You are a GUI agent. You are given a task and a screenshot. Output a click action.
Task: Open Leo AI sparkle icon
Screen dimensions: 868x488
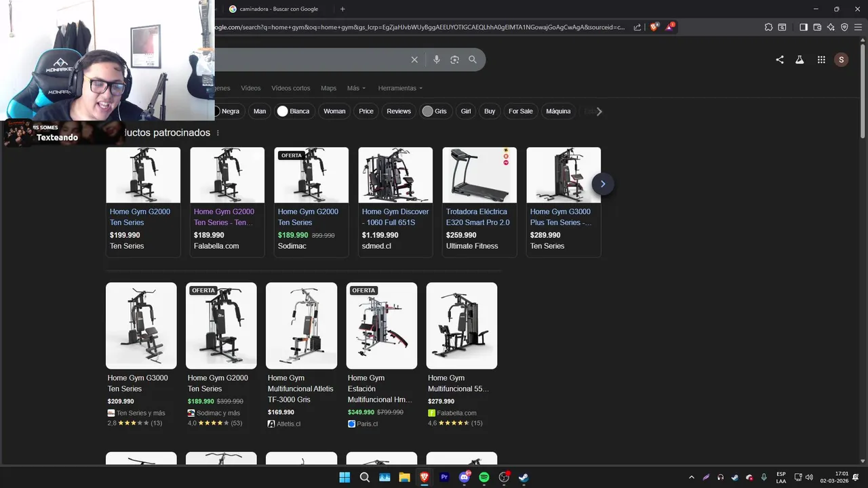point(831,27)
